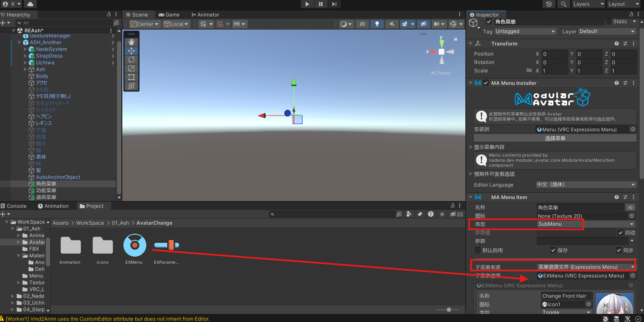Viewport: 644px width, 322px height.
Task: Click the 选择菜单 button
Action: pyautogui.click(x=555, y=138)
